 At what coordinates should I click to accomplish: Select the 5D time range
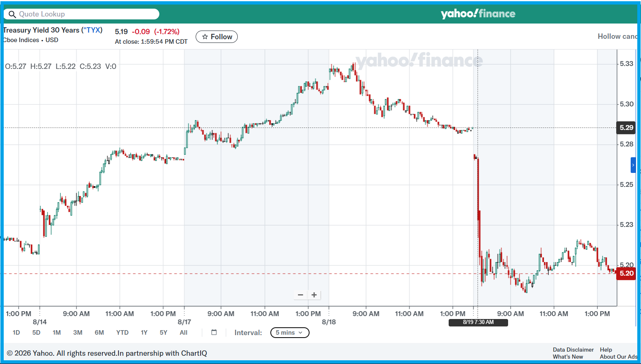[36, 333]
